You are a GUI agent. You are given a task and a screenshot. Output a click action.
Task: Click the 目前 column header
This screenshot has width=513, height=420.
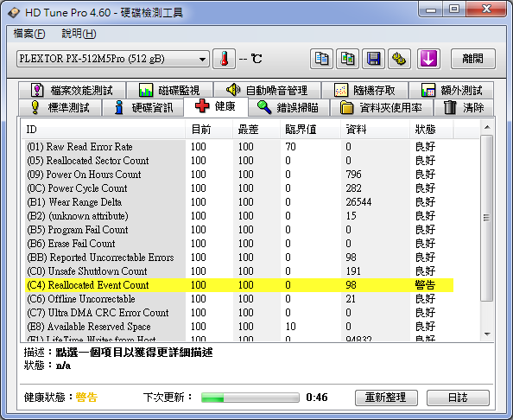pos(209,130)
